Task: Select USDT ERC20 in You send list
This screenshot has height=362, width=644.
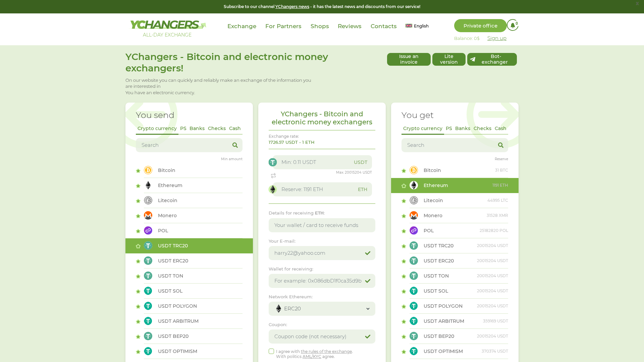Action: (189, 261)
